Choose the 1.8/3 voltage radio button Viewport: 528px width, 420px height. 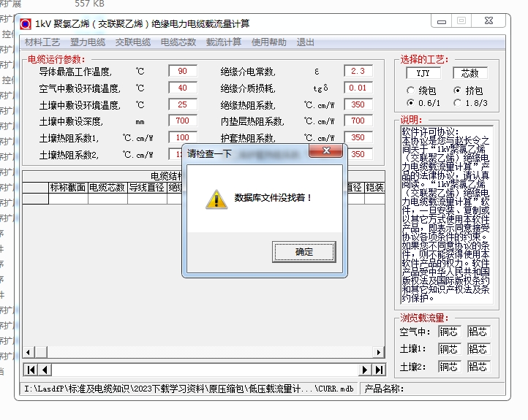tap(458, 103)
